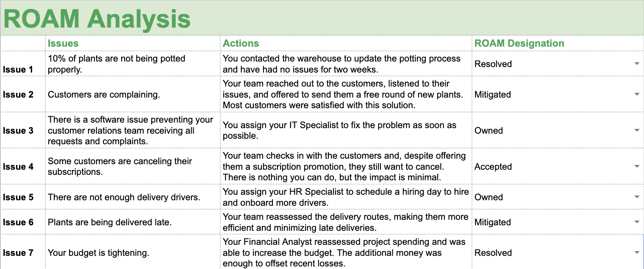Click the Financial Analyst action cell
644x269 pixels.
(346, 252)
